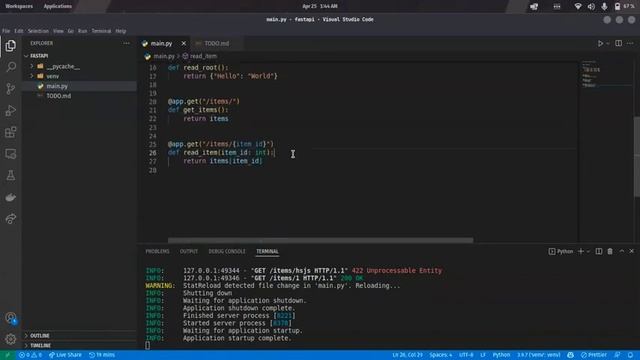Viewport: 640px width, 360px height.
Task: Click the Python terminal label
Action: pos(561,251)
